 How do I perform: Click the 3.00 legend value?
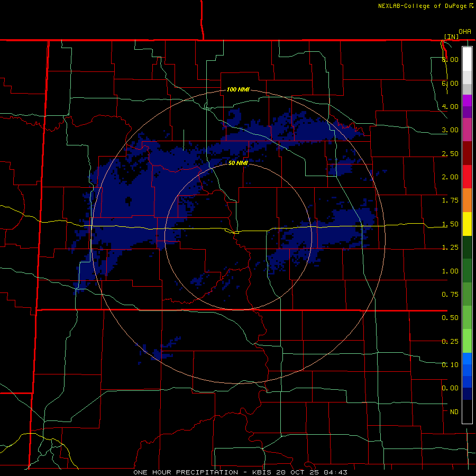pyautogui.click(x=450, y=130)
